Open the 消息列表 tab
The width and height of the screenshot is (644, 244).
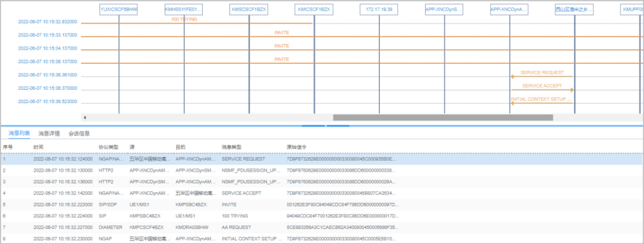click(19, 133)
